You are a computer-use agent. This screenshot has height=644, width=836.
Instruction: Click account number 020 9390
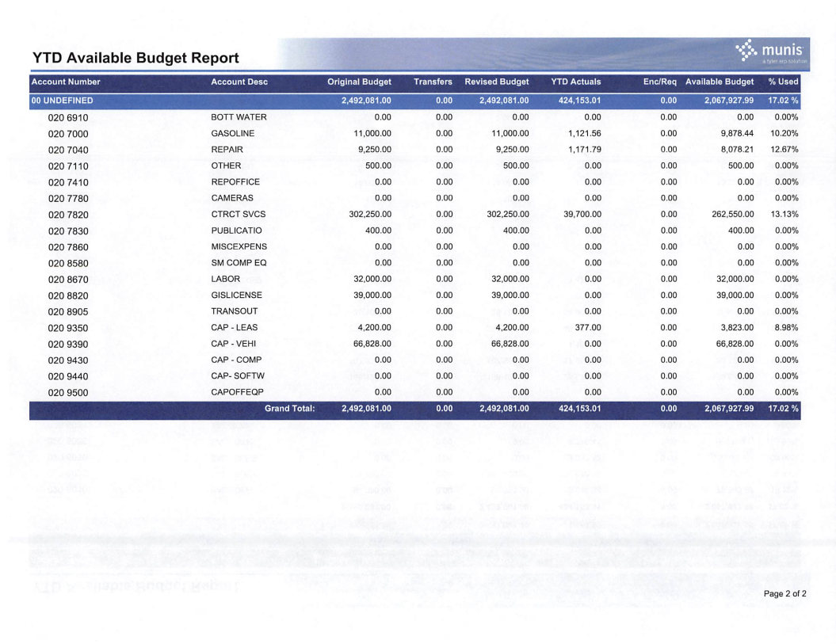[68, 344]
